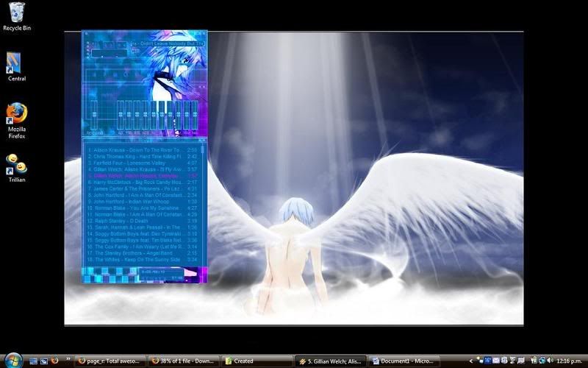This screenshot has width=588, height=368.
Task: Select track 11 Norman Blake - I Am A Man
Action: point(143,214)
